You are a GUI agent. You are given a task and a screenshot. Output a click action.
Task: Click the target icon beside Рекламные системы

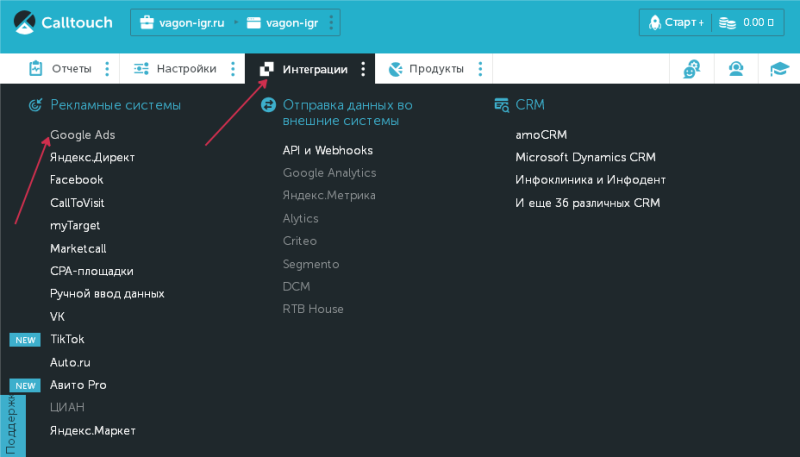click(35, 105)
